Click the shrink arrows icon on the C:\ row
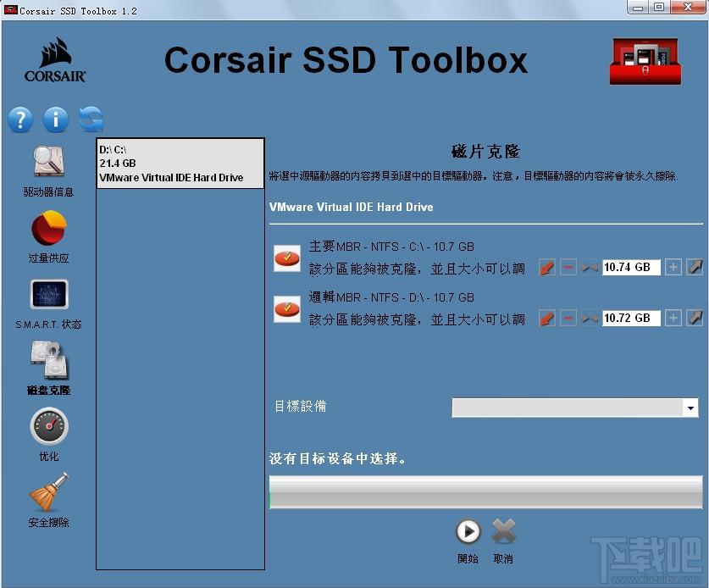The image size is (709, 588). coord(590,268)
